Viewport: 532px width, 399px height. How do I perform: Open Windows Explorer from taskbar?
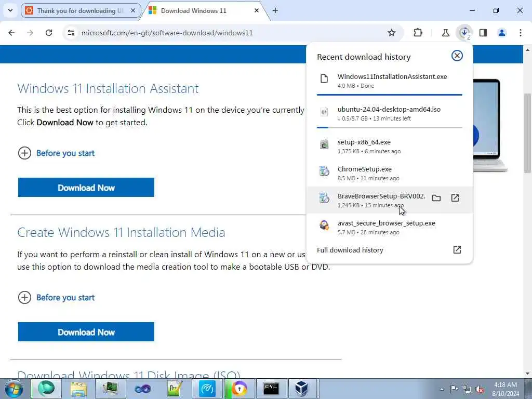(78, 389)
